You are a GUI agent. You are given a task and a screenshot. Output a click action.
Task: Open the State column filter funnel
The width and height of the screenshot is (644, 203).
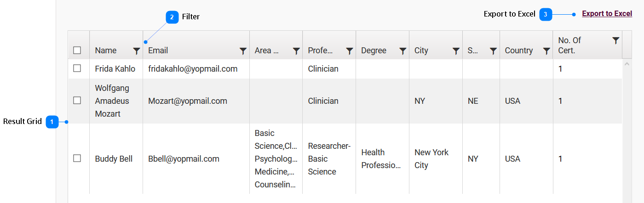(493, 51)
